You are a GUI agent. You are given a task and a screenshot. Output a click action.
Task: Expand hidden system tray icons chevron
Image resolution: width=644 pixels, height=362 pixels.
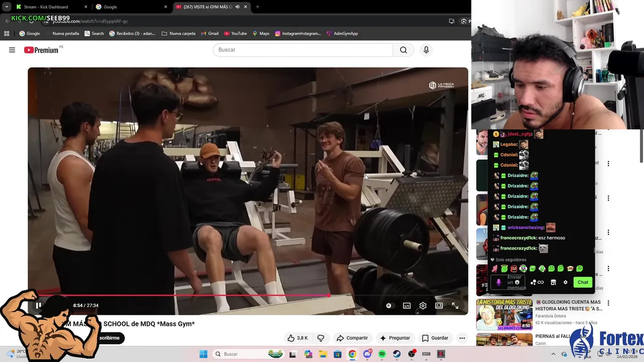[553, 354]
